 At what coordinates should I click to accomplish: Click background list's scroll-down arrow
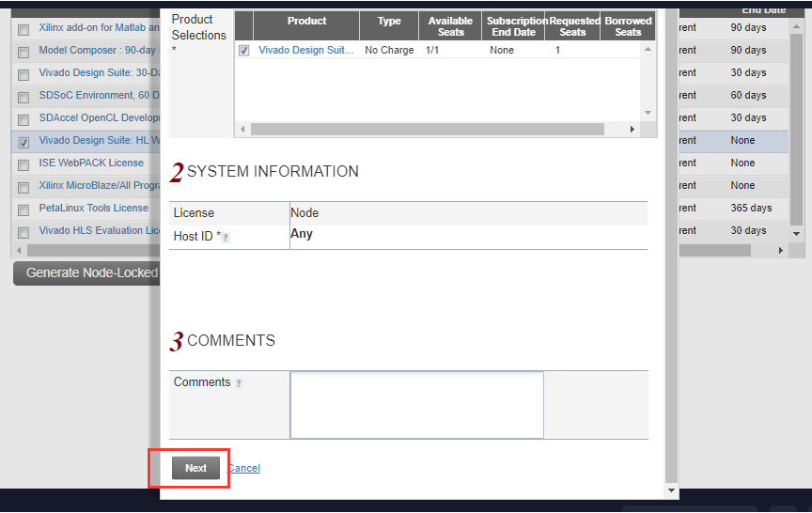click(x=796, y=233)
